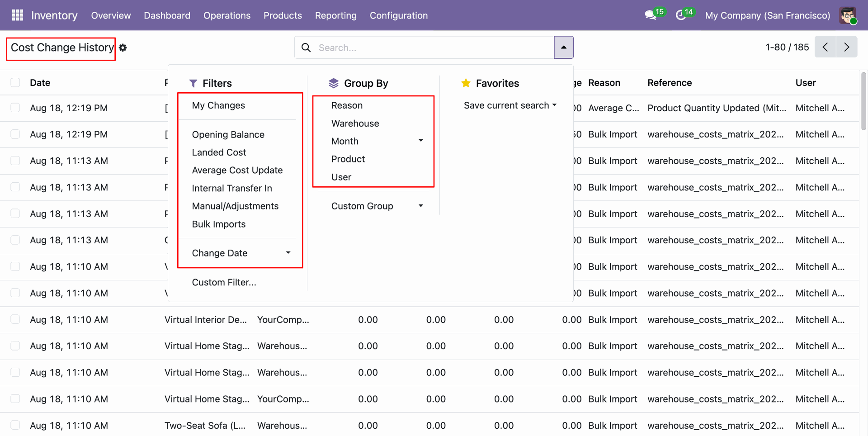Open the messages conversation icon
This screenshot has width=868, height=436.
coord(651,15)
